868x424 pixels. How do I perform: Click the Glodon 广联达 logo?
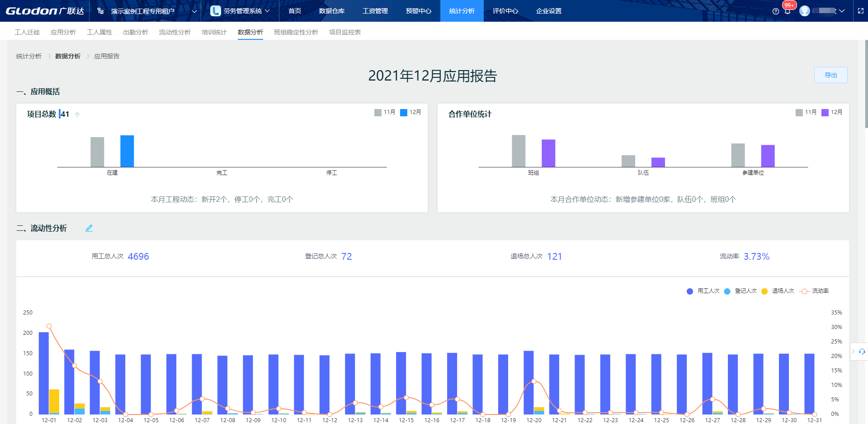[45, 11]
